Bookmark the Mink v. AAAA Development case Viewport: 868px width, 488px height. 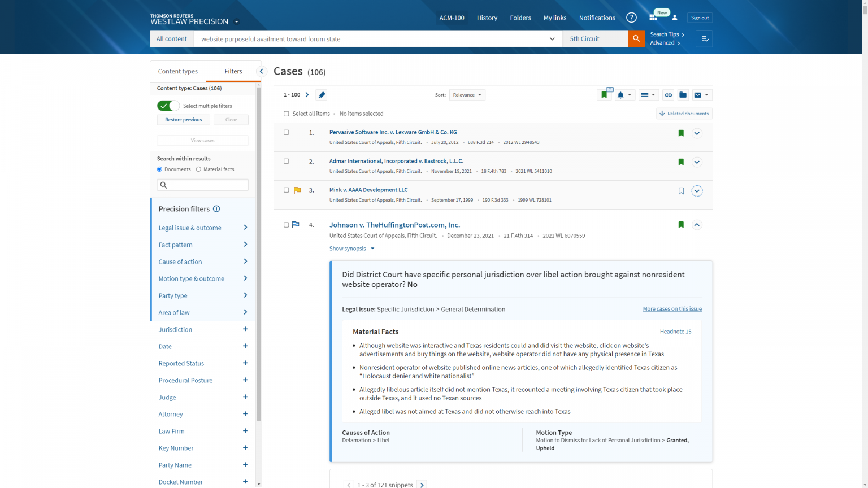[681, 191]
